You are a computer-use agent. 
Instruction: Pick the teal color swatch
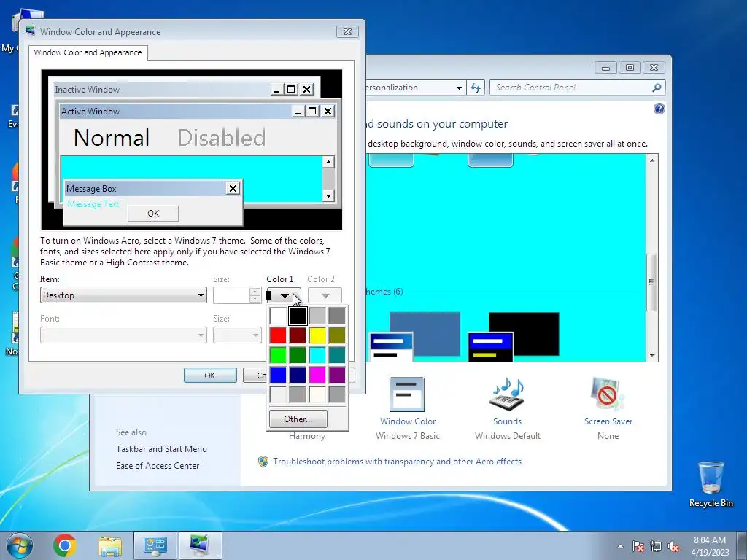click(337, 355)
